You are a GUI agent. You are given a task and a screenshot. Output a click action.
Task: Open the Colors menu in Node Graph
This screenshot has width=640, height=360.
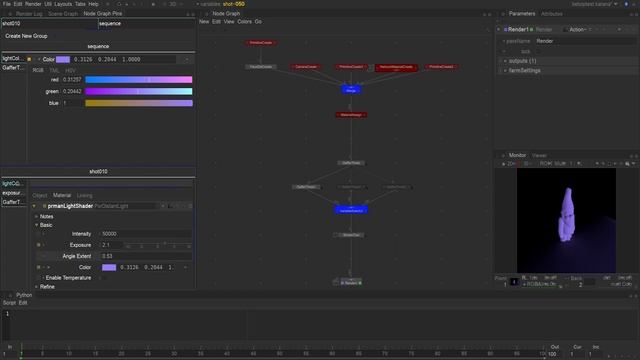[x=244, y=22]
